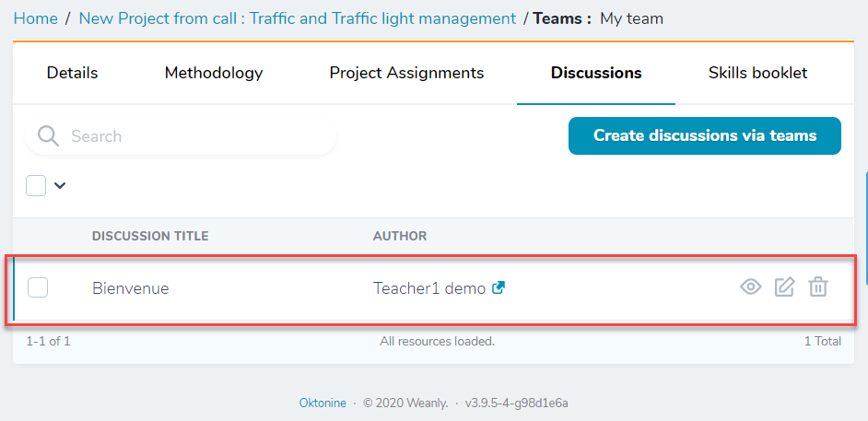Click the magnifier icon in search box
The width and height of the screenshot is (868, 421).
[x=48, y=136]
